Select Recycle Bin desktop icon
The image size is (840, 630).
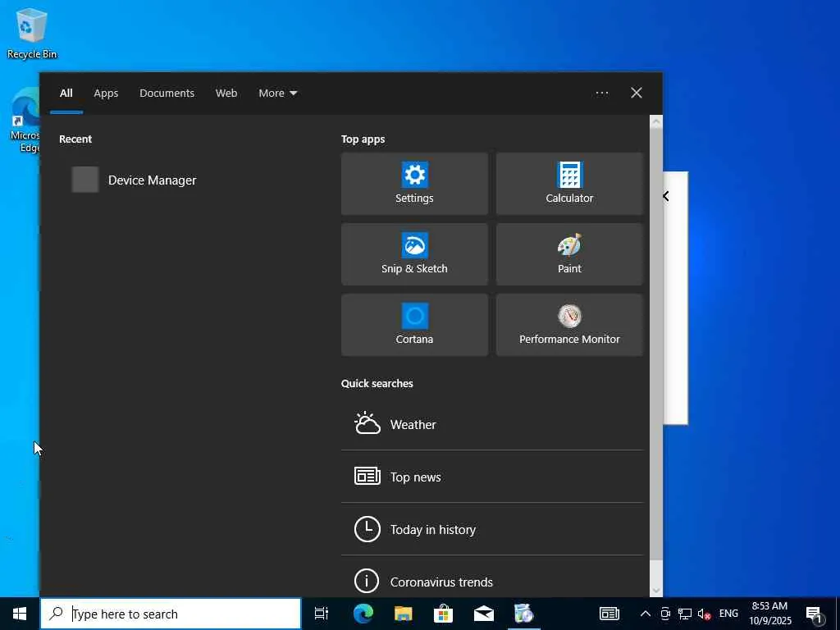tap(32, 33)
